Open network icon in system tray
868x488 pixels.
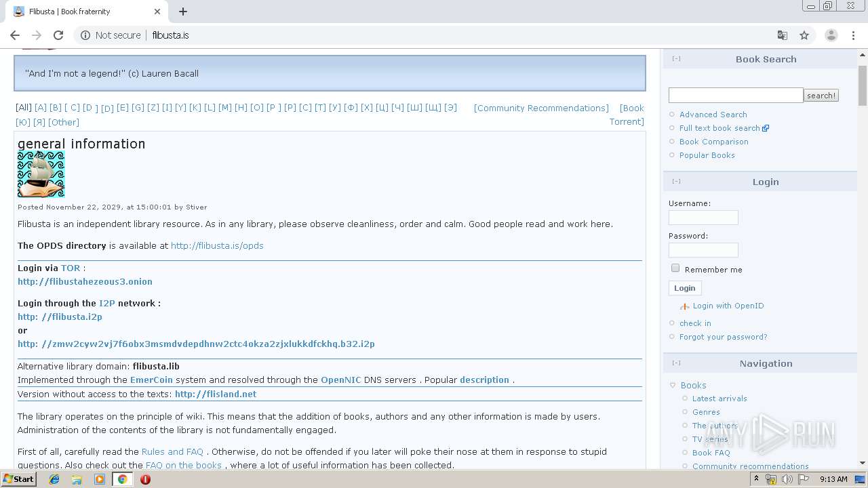point(771,479)
